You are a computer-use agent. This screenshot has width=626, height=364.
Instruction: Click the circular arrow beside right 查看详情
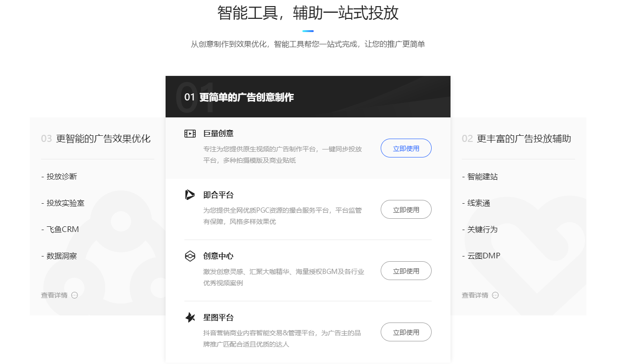tap(495, 295)
